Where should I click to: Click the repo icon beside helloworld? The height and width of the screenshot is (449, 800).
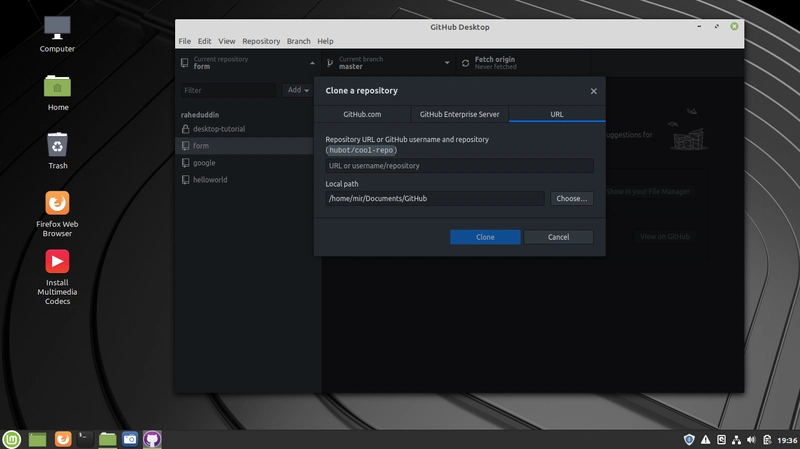tap(185, 180)
